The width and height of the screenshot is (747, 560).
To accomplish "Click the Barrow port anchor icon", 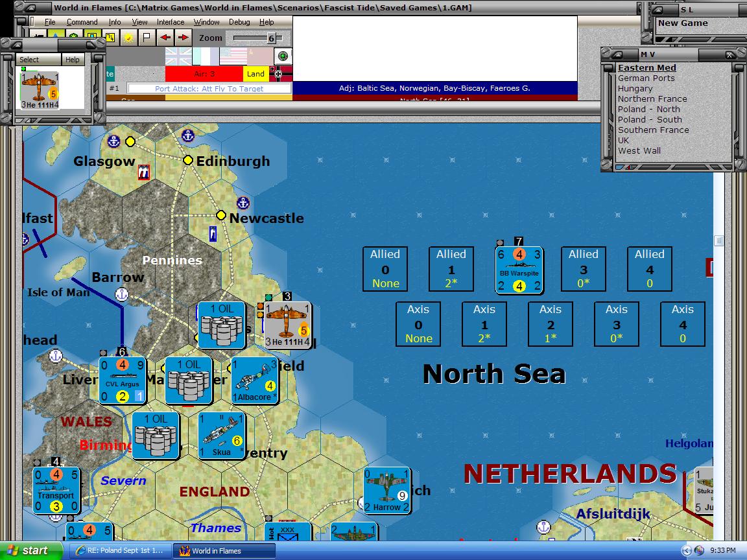I will 122,294.
